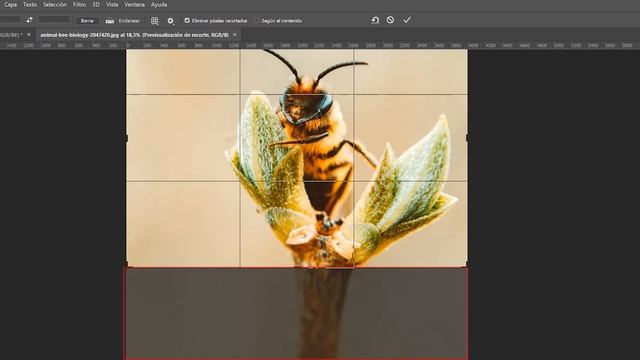Reset the crop box with undo arrow
This screenshot has width=640, height=360.
pyautogui.click(x=375, y=20)
